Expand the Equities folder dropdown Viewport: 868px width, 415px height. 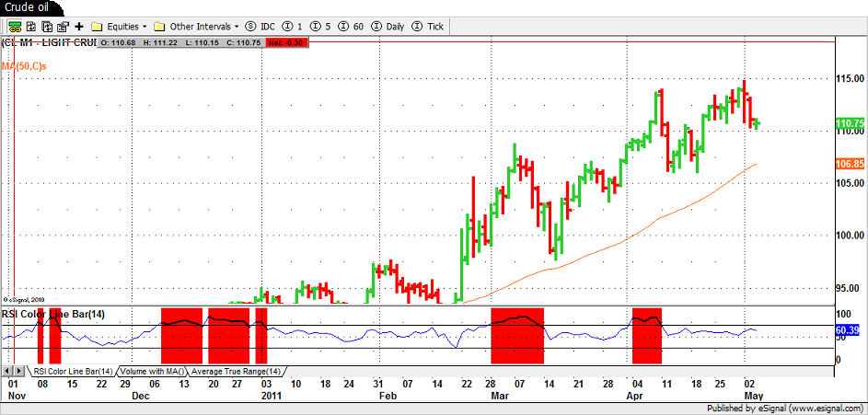[120, 27]
